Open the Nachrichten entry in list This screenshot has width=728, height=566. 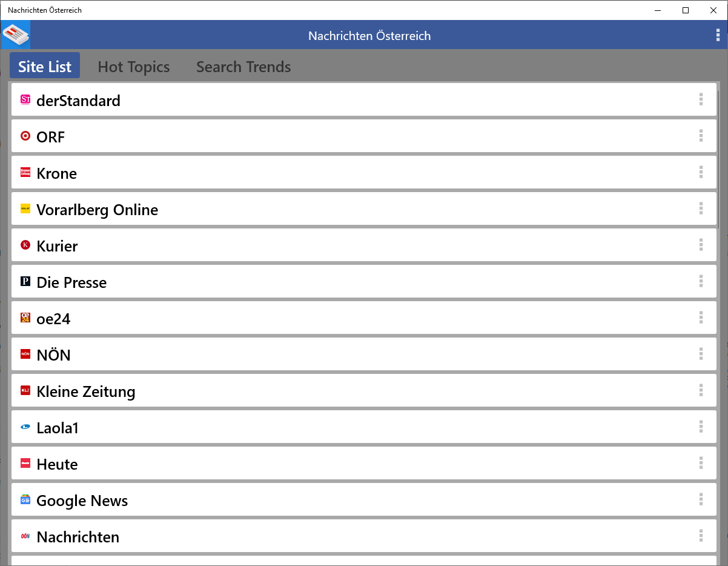364,536
